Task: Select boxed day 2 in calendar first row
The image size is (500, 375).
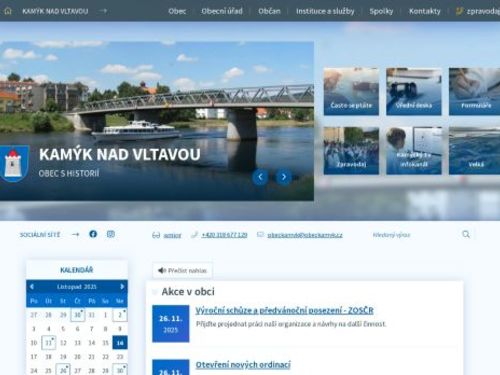Action: (x=120, y=315)
